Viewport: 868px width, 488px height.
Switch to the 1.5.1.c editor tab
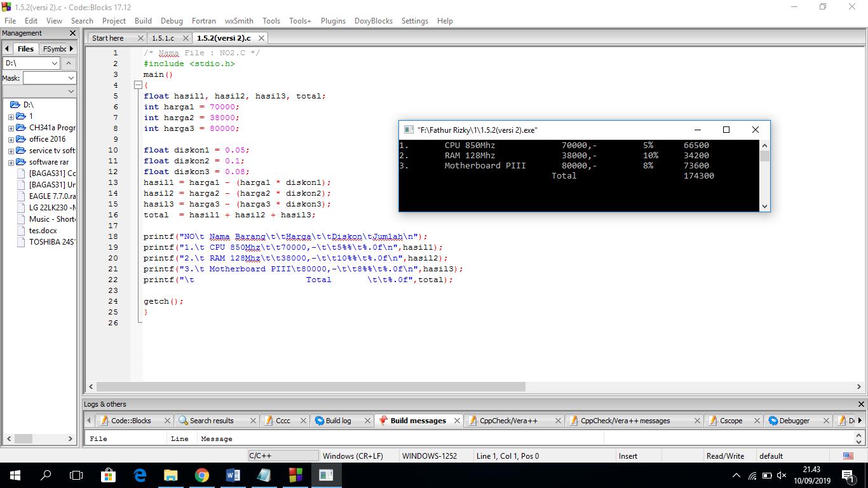click(163, 38)
